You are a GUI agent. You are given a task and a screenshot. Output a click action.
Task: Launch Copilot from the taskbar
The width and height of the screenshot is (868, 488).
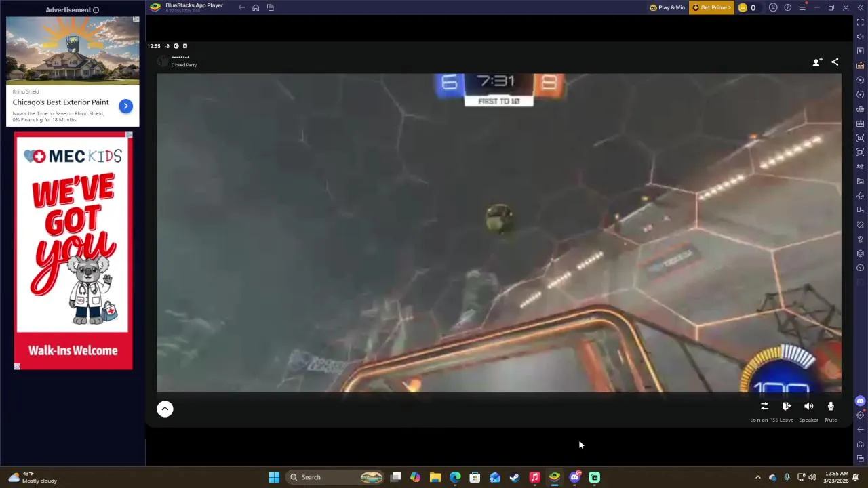[416, 477]
